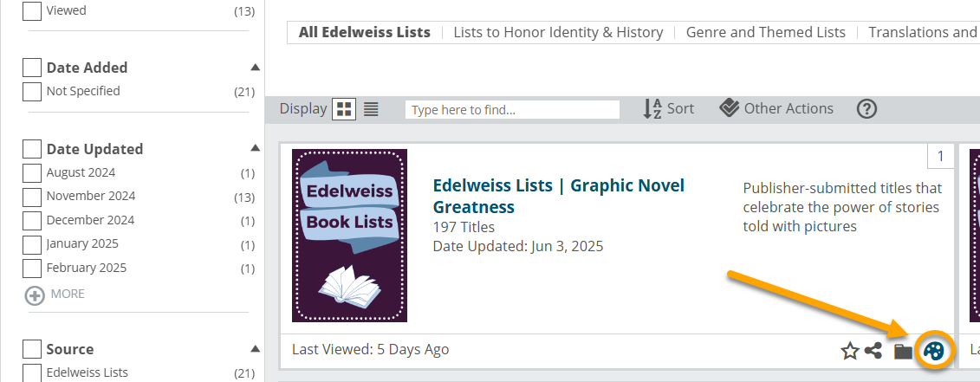Open the help question mark icon
980x382 pixels.
tap(866, 109)
